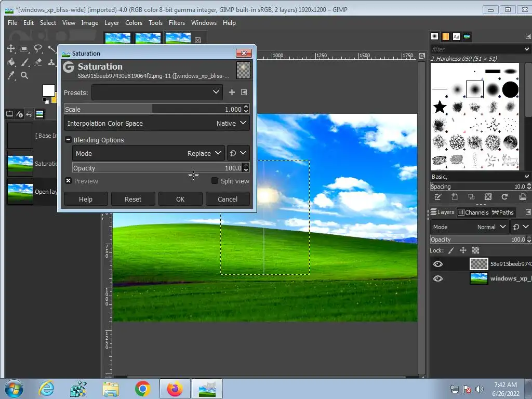Open Firefox from the taskbar

(175, 389)
